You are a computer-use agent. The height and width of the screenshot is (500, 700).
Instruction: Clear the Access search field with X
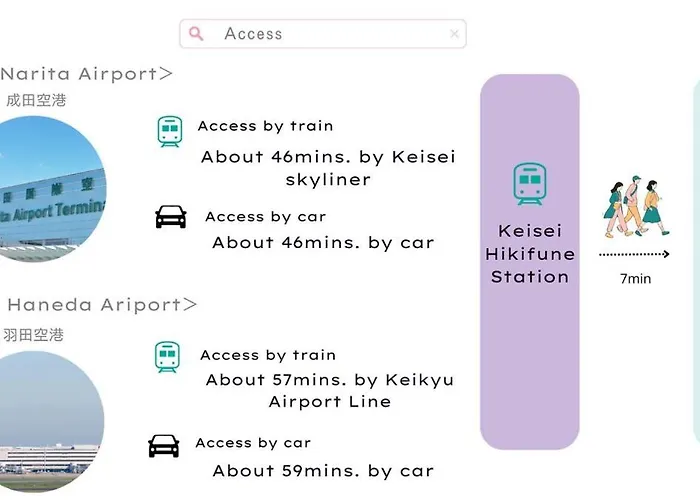[454, 34]
